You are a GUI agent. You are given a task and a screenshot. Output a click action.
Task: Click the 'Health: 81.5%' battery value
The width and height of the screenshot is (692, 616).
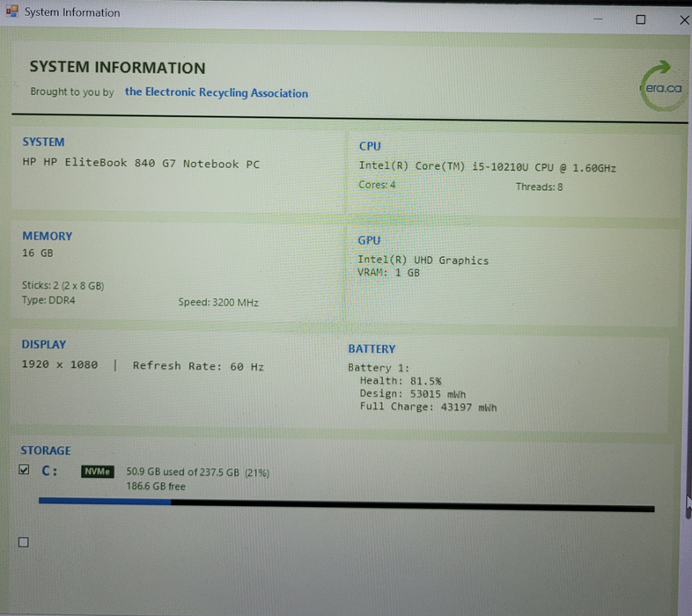[x=401, y=380]
